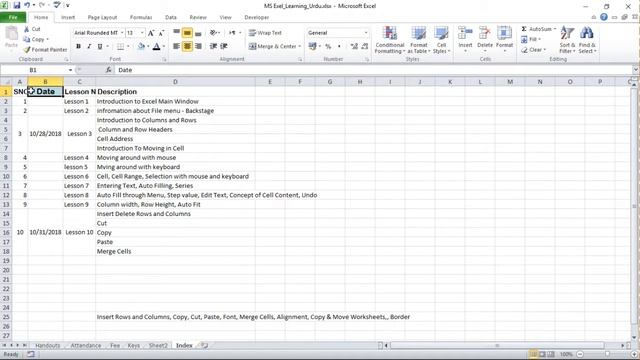Toggle Center horizontal alignment
The width and height of the screenshot is (640, 360).
187,46
